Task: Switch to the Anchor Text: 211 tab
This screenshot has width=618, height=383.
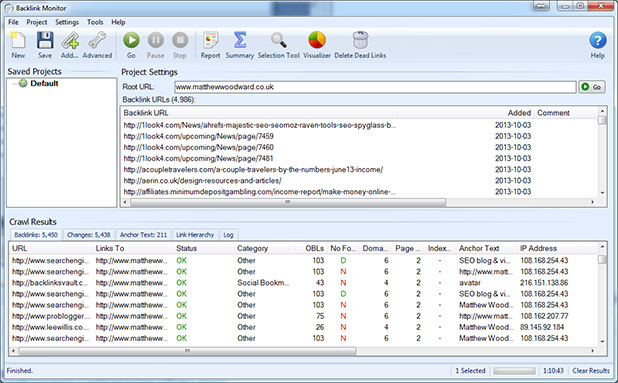Action: point(143,235)
